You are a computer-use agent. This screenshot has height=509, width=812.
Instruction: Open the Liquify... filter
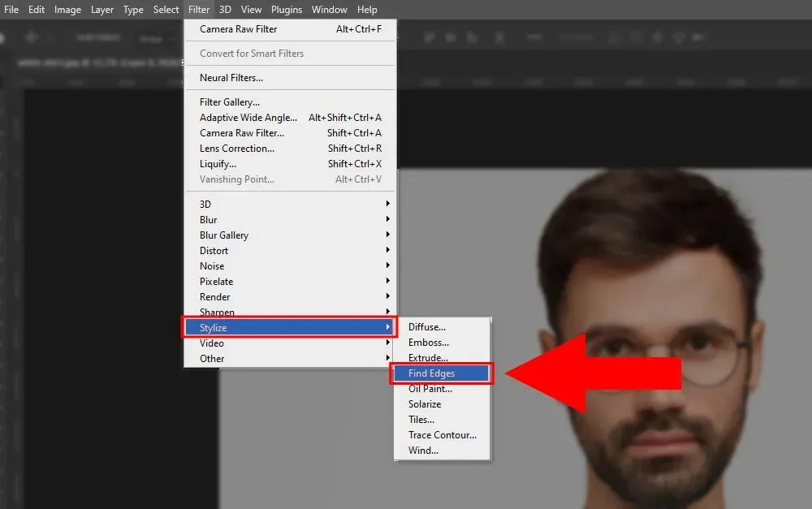pos(291,164)
